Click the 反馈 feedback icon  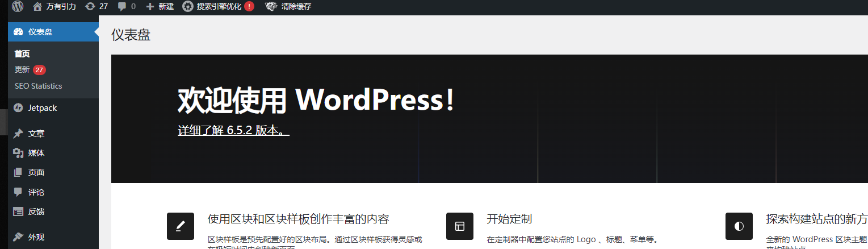18,211
